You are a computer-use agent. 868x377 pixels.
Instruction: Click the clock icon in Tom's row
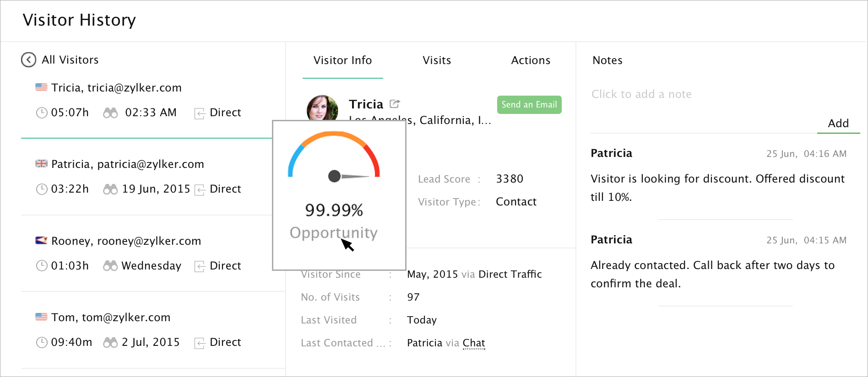coord(42,342)
